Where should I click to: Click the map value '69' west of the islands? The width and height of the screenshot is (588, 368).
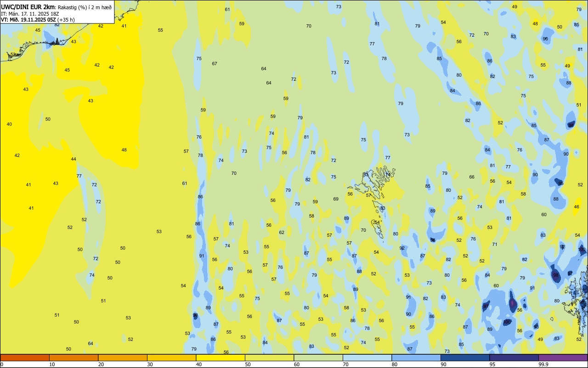click(x=336, y=199)
